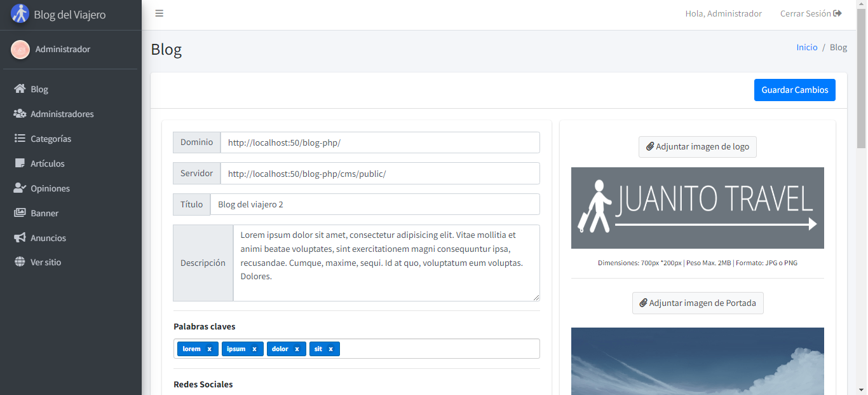Click the Administrador avatar image
The height and width of the screenshot is (395, 868).
point(20,50)
